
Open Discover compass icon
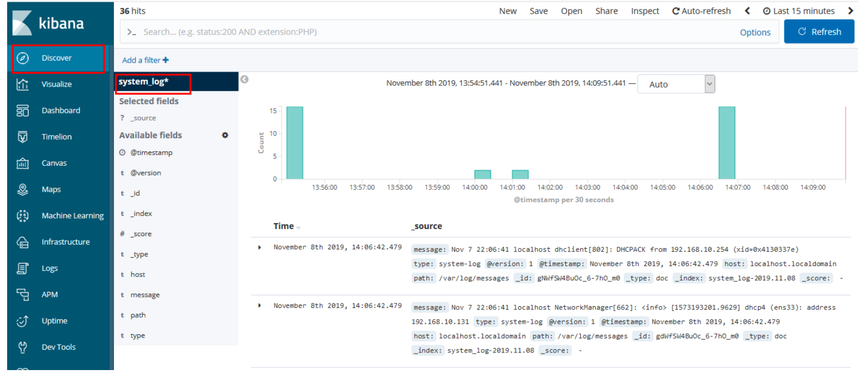pos(23,58)
